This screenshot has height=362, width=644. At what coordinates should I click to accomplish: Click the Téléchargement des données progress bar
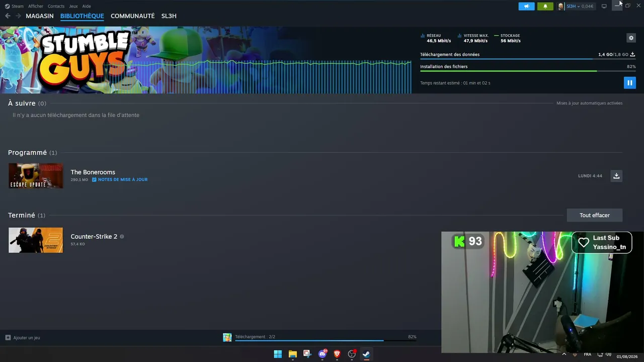pos(528,59)
